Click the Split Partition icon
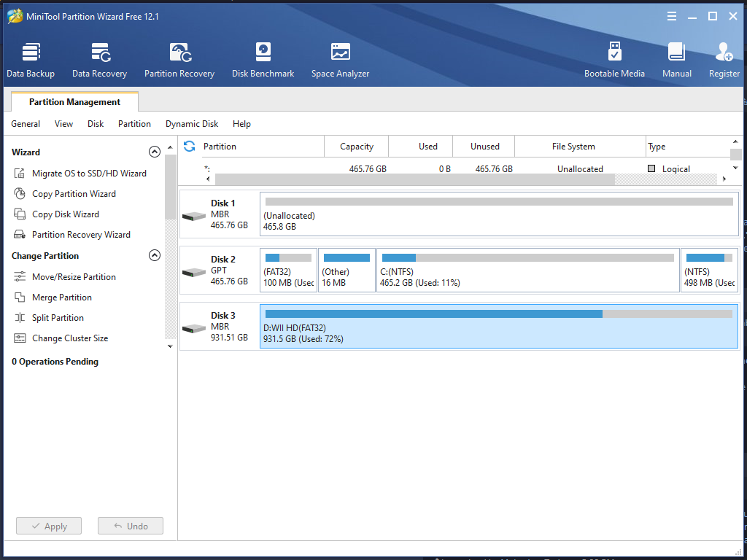This screenshot has height=560, width=747. click(20, 318)
